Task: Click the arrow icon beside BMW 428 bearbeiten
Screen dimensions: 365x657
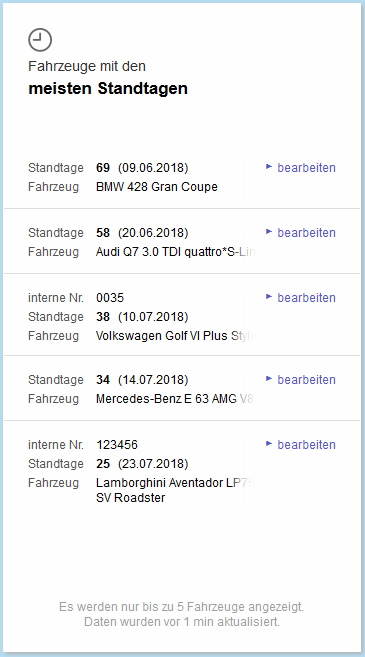Action: (269, 167)
